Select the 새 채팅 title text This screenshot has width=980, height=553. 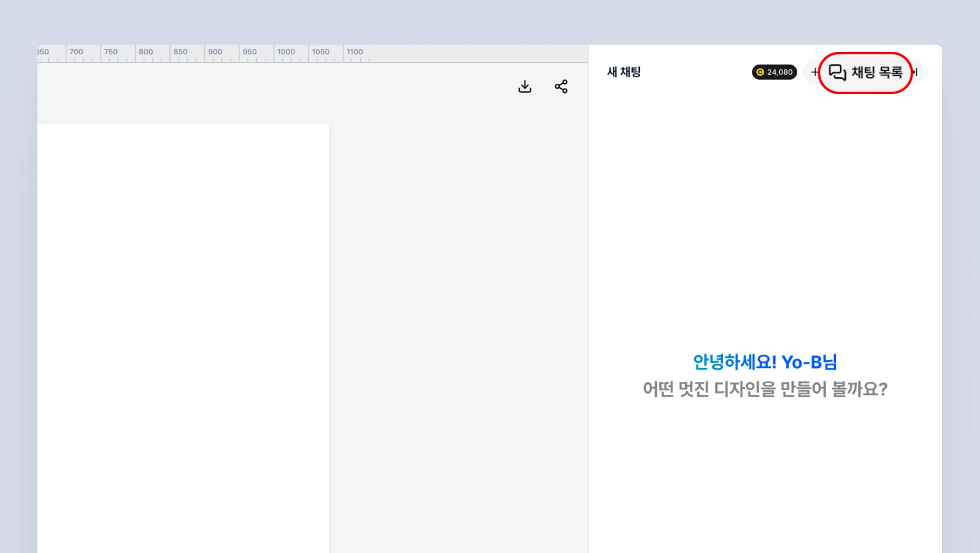click(x=624, y=72)
